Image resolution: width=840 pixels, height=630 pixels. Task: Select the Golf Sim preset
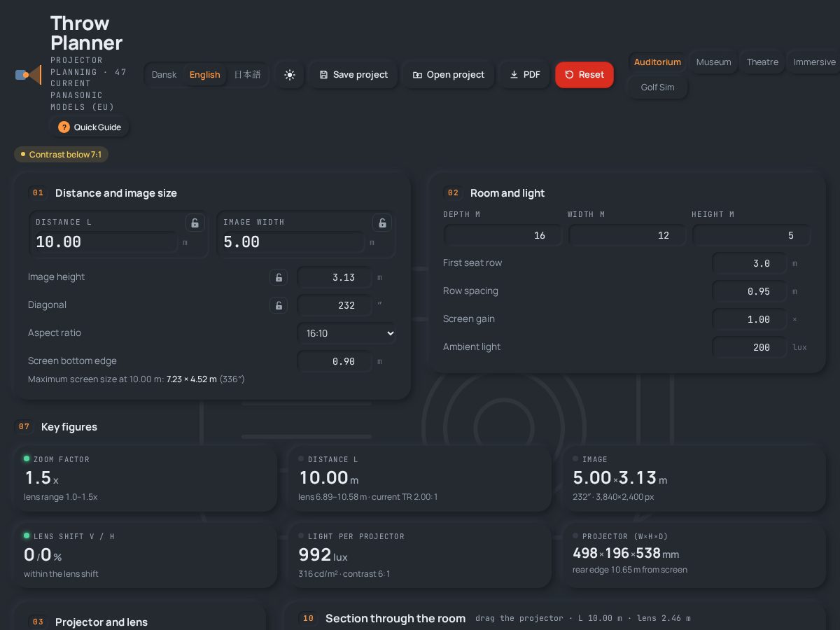[657, 87]
